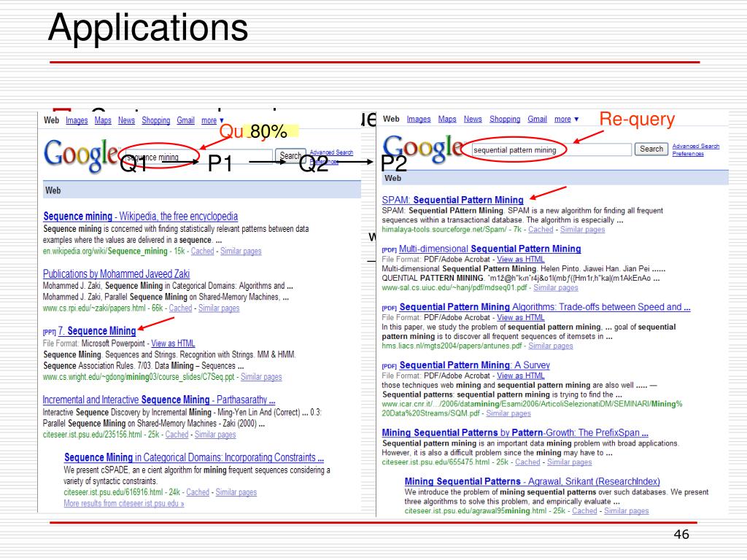
Task: Click Maps link in right Google page
Action: 447,119
